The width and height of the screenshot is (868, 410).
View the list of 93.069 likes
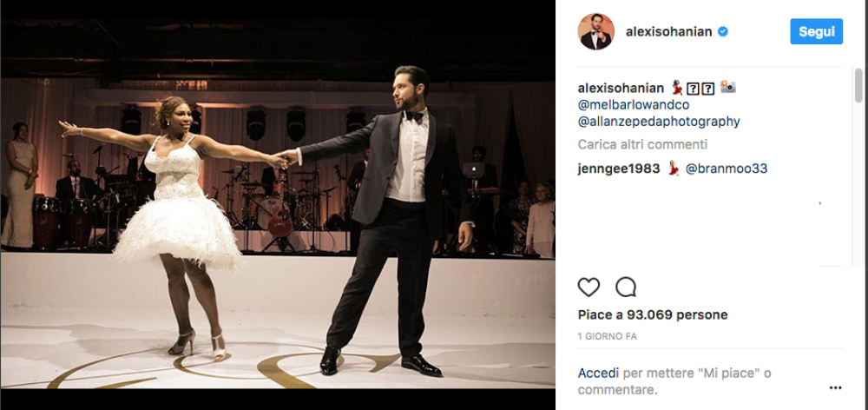[653, 314]
